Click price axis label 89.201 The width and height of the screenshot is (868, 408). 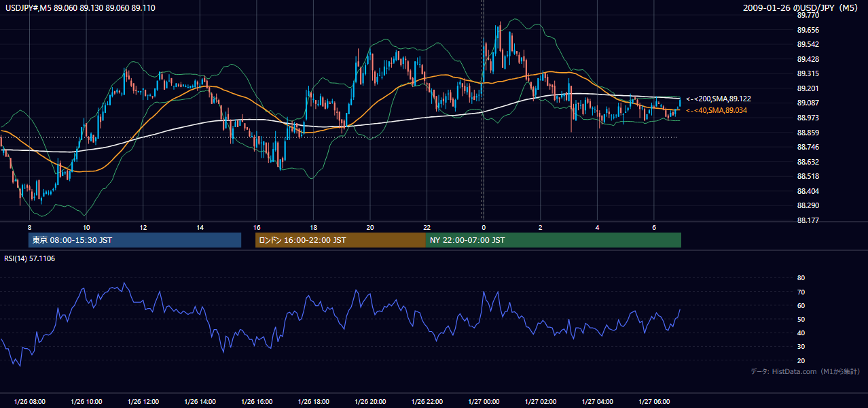coord(808,88)
